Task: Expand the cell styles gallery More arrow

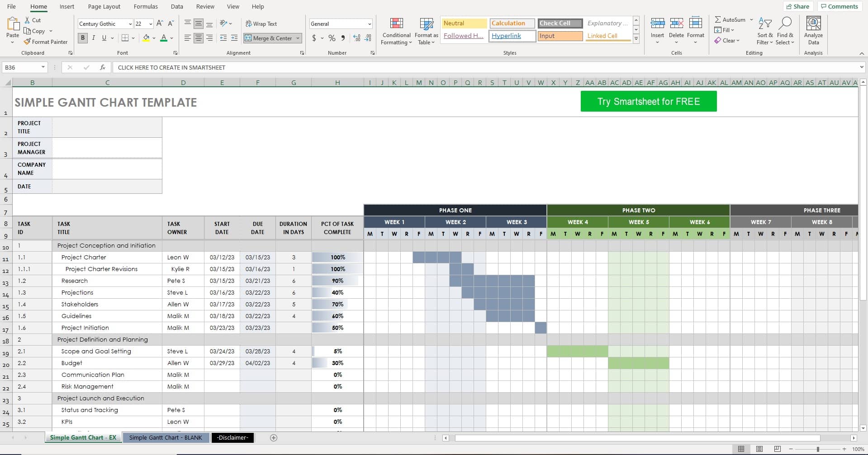Action: pos(636,39)
